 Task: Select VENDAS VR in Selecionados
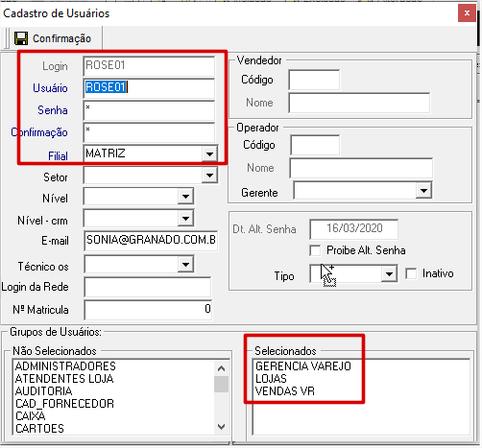coord(285,391)
